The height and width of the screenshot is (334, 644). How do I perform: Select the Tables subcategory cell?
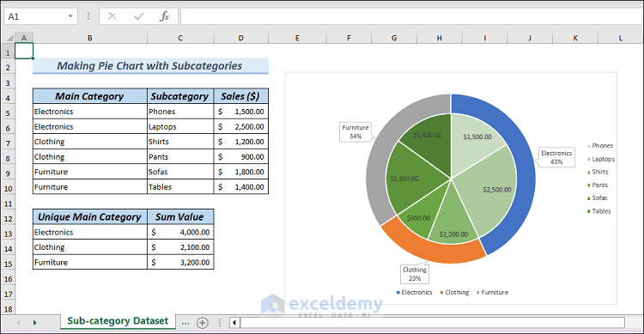click(180, 187)
